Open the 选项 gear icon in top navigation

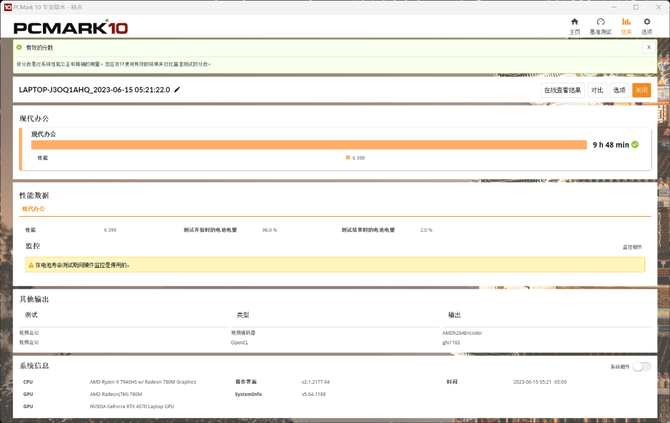(x=647, y=25)
